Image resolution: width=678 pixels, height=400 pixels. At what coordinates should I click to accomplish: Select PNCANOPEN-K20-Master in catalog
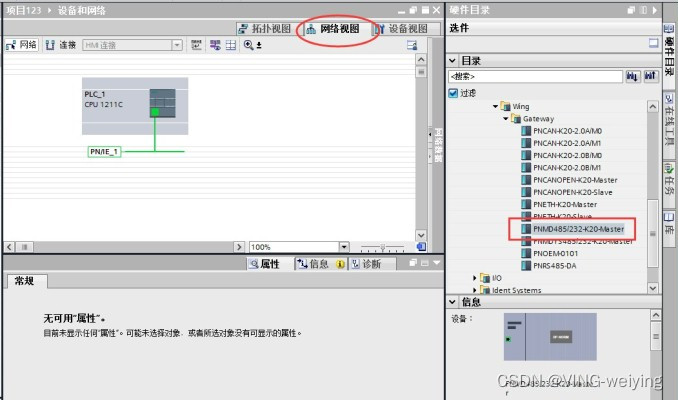[575, 180]
